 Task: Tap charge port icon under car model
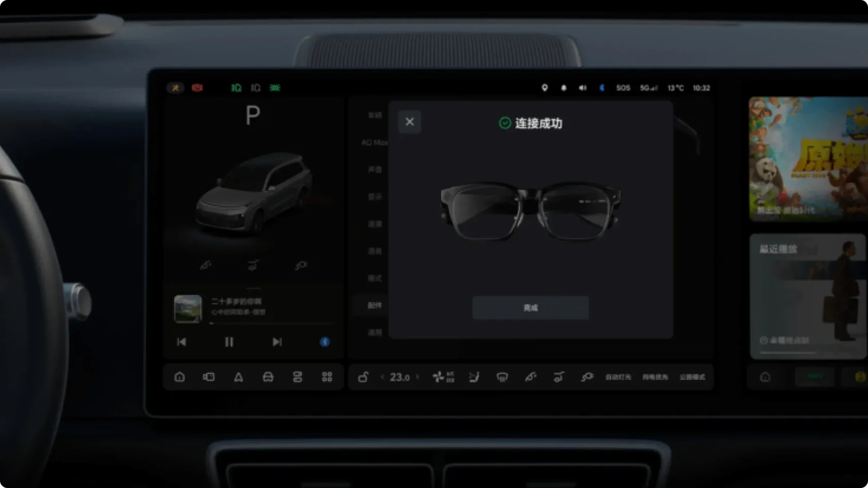[301, 266]
